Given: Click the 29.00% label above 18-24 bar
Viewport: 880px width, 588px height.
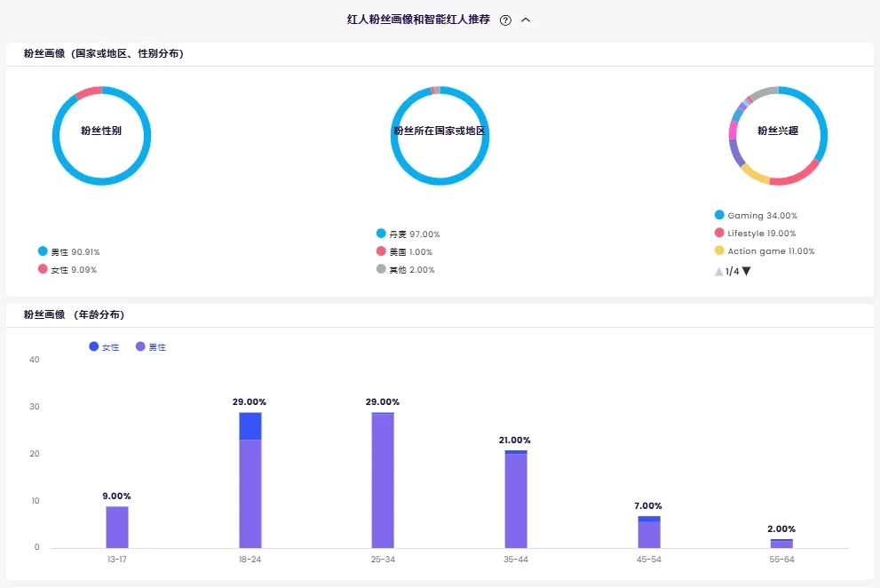Looking at the screenshot, I should click(x=250, y=402).
